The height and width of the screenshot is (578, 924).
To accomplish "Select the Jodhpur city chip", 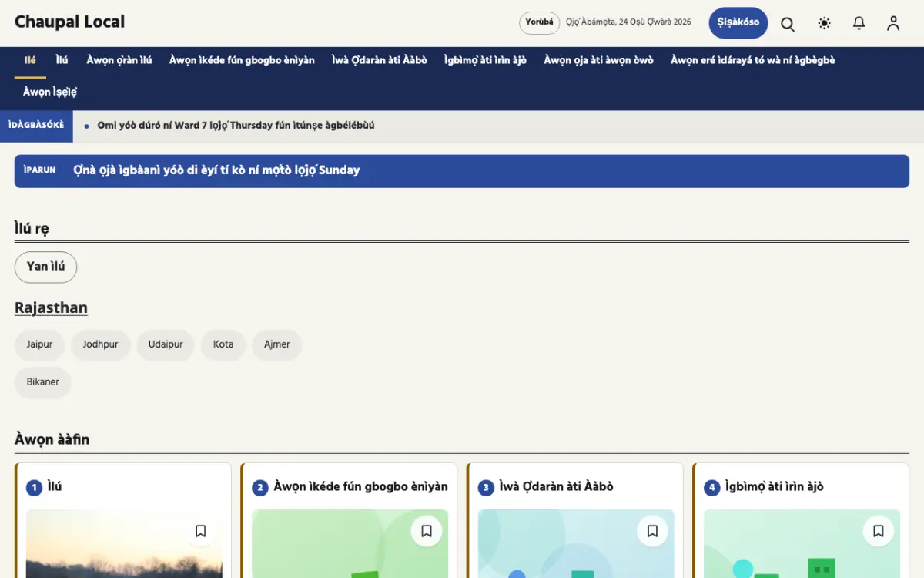I will 100,344.
